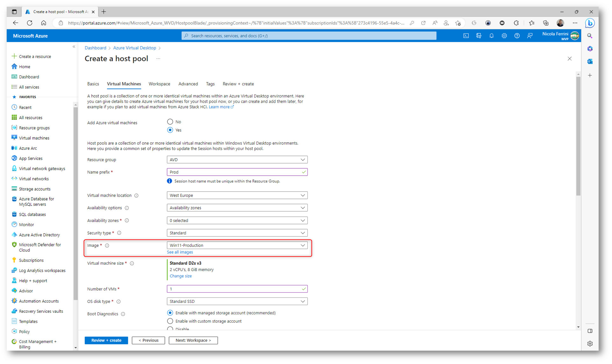This screenshot has height=364, width=612.
Task: Switch to the Workspace tab
Action: [159, 84]
